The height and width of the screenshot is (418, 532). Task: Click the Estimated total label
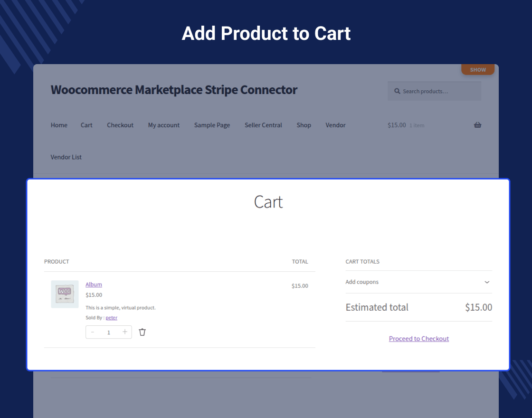pos(377,307)
